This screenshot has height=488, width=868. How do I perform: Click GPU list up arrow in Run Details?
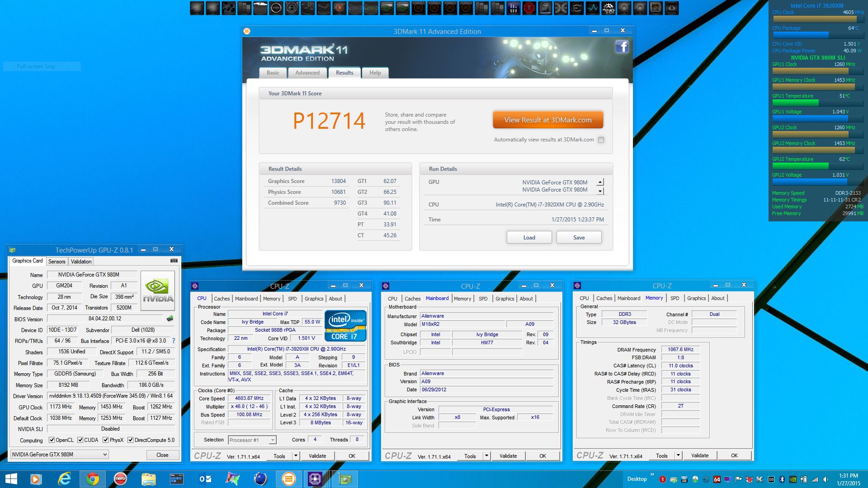pyautogui.click(x=600, y=182)
